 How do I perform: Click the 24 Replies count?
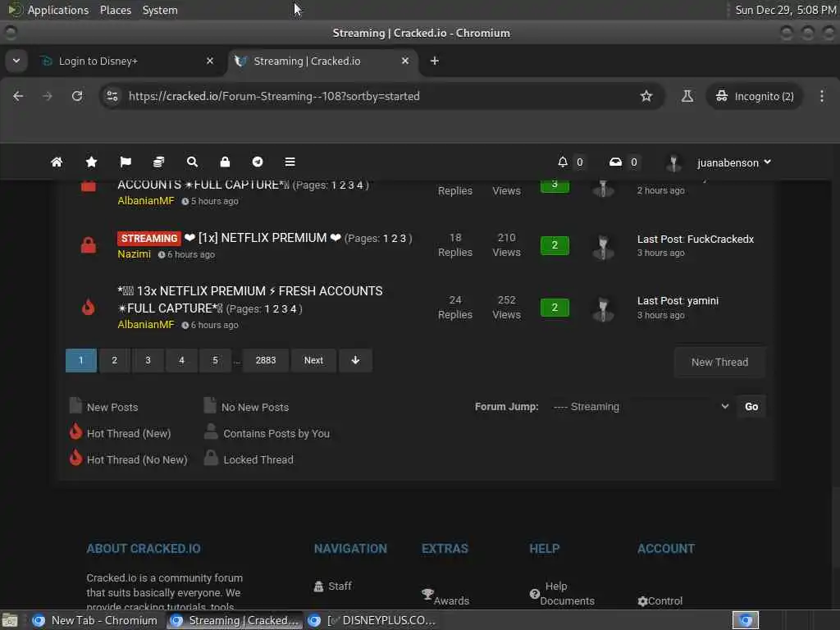454,307
